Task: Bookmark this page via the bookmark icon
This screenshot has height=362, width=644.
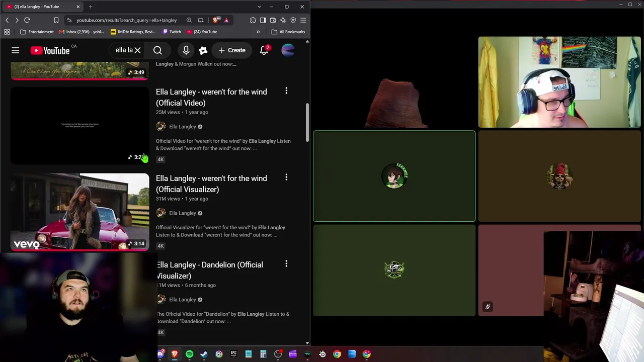Action: (56, 20)
